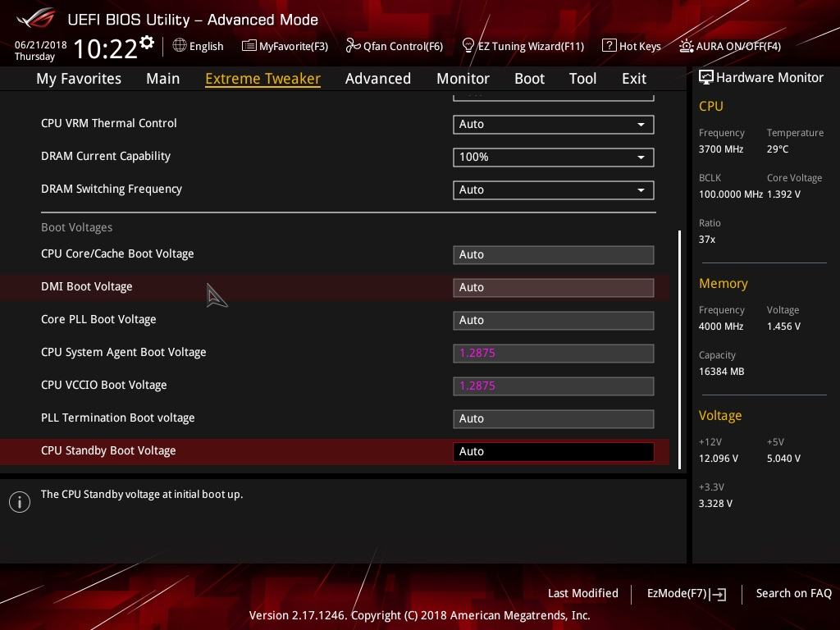Click the BCLK 100.0000 MHz value
The height and width of the screenshot is (630, 840).
click(731, 194)
